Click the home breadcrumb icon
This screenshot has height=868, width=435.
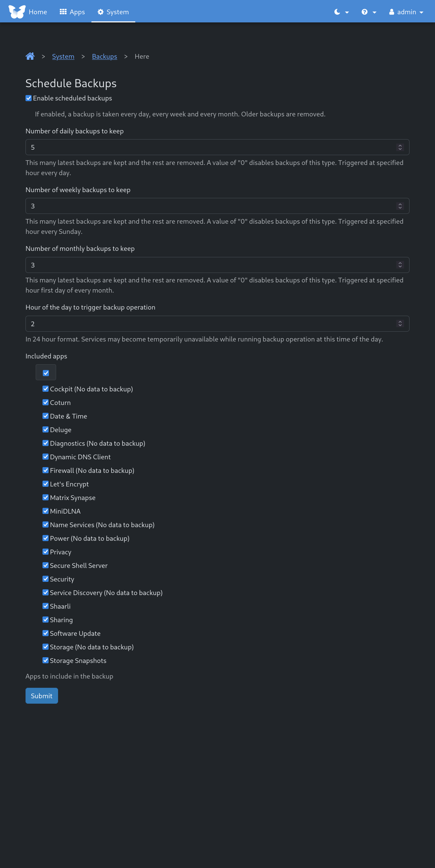[30, 56]
